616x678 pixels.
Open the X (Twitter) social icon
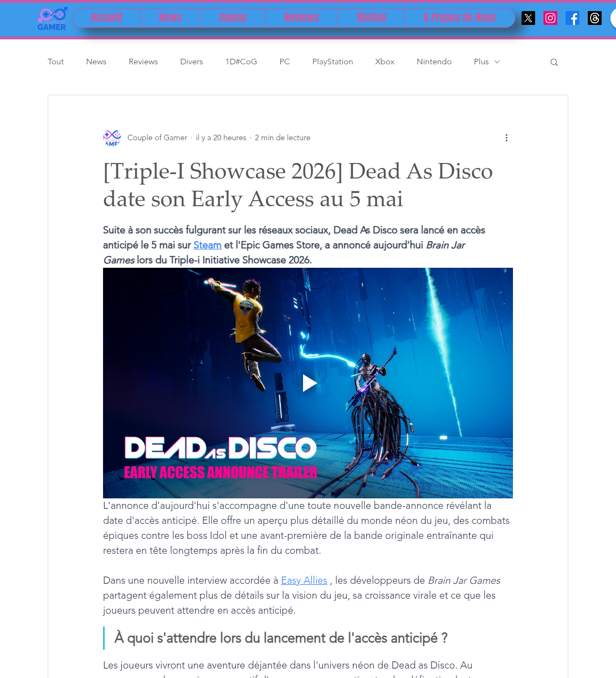click(528, 18)
